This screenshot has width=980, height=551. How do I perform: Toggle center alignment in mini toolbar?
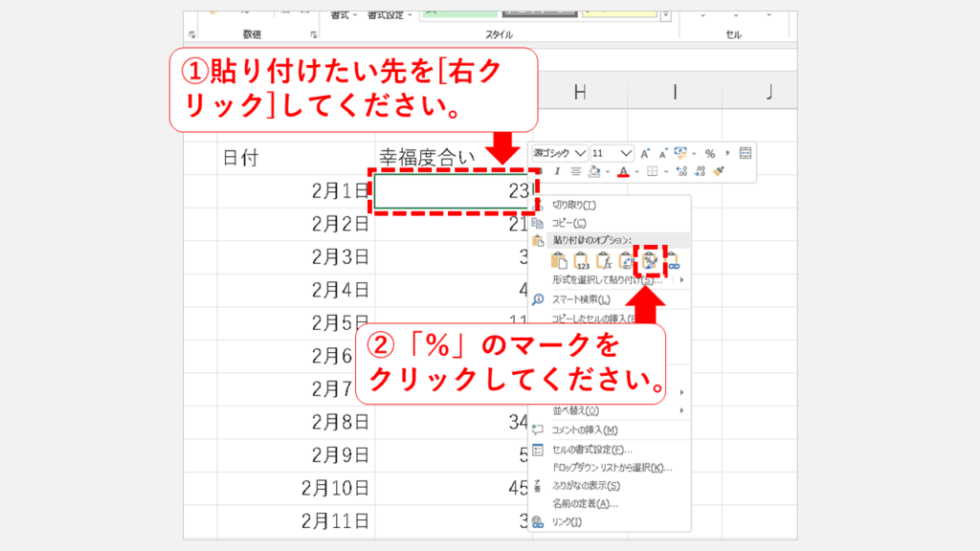576,171
